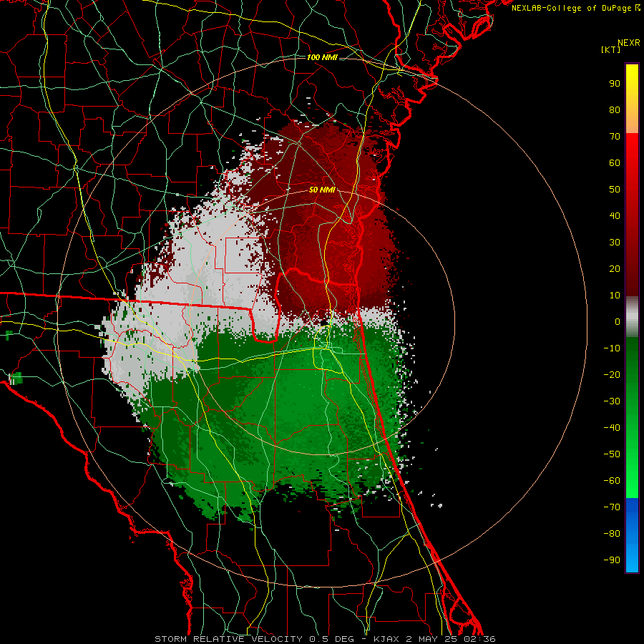This screenshot has height=644, width=644.
Task: Click the 40 knot value on the color scale
Action: point(615,216)
